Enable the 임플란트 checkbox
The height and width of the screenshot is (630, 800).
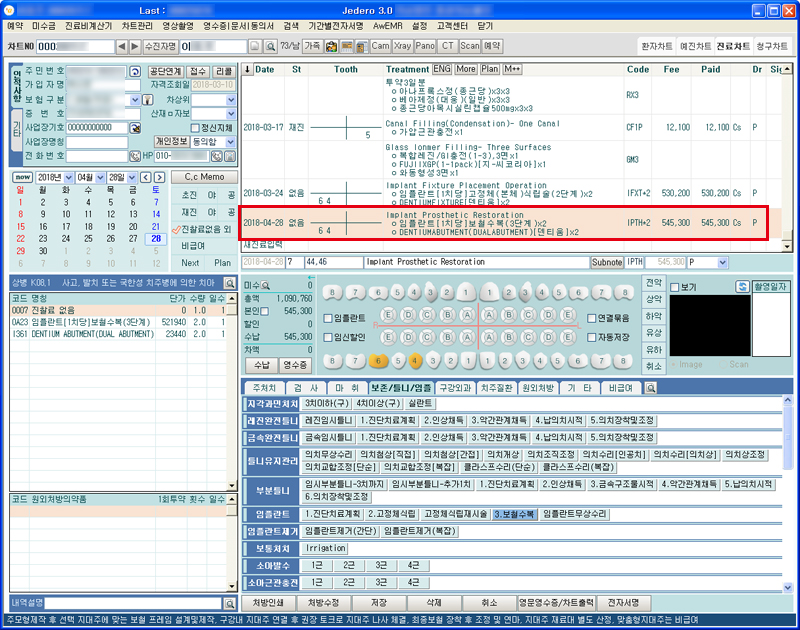coord(329,319)
